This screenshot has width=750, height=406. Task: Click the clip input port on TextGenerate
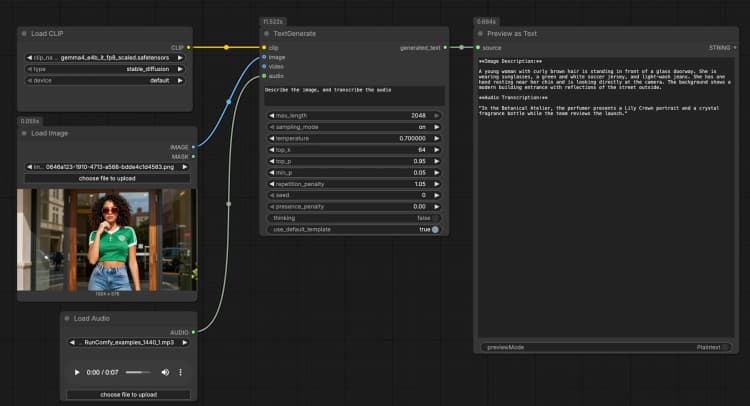click(264, 48)
